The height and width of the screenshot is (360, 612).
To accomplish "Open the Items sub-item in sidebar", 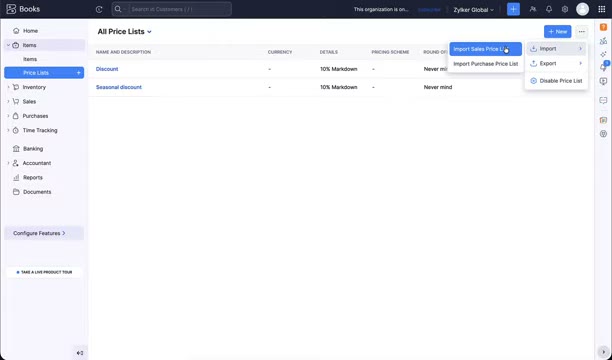I will 30,59.
